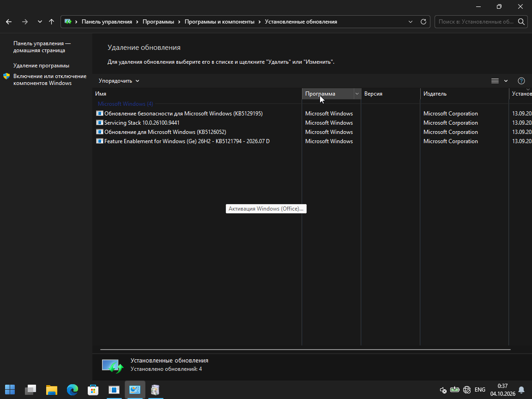The width and height of the screenshot is (532, 399).
Task: Open the installer package icon on taskbar
Action: pos(155,389)
